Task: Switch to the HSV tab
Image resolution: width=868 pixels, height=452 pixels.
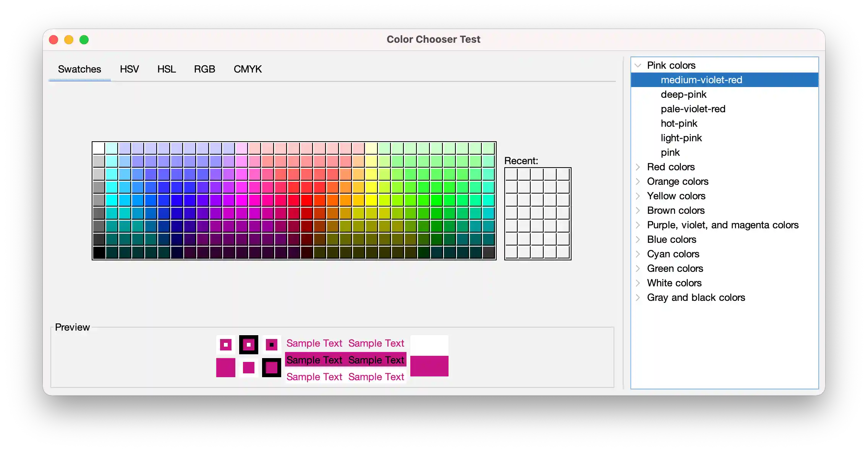Action: pyautogui.click(x=129, y=69)
